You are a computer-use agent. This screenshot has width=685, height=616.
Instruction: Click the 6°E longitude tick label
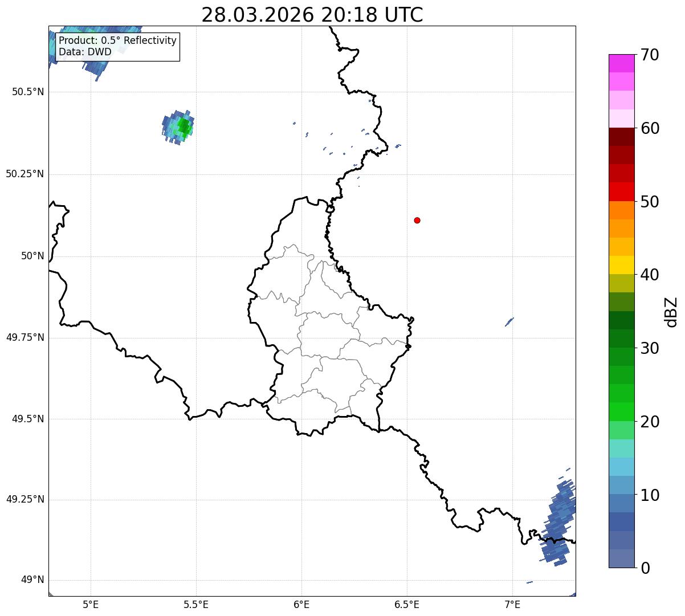(301, 604)
